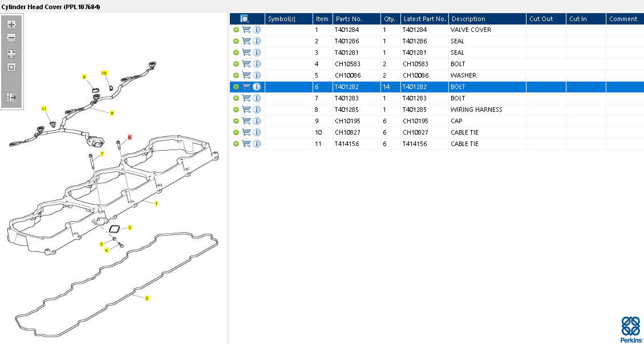Click the Cut In column header
This screenshot has height=344, width=644.
pos(586,19)
